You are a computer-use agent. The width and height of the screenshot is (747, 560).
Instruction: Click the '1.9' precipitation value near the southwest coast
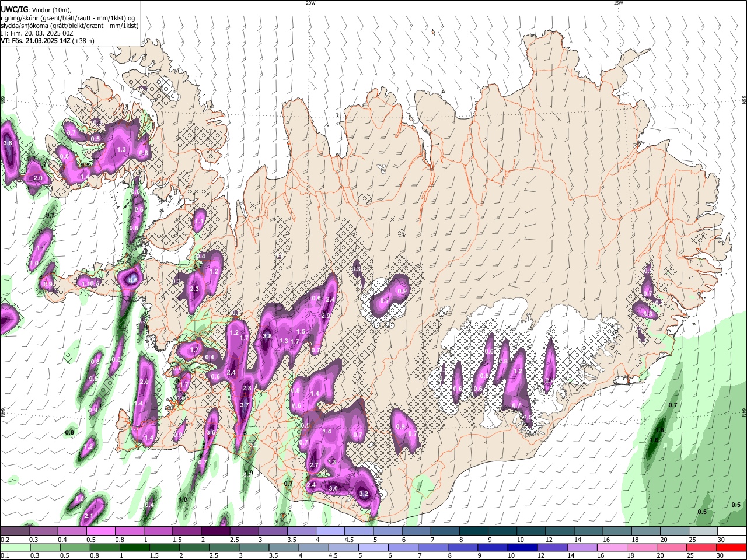point(249,474)
